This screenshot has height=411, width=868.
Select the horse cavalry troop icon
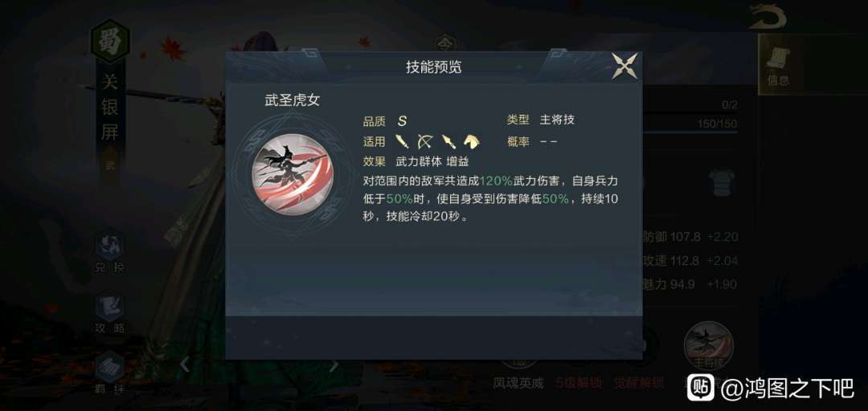[472, 141]
